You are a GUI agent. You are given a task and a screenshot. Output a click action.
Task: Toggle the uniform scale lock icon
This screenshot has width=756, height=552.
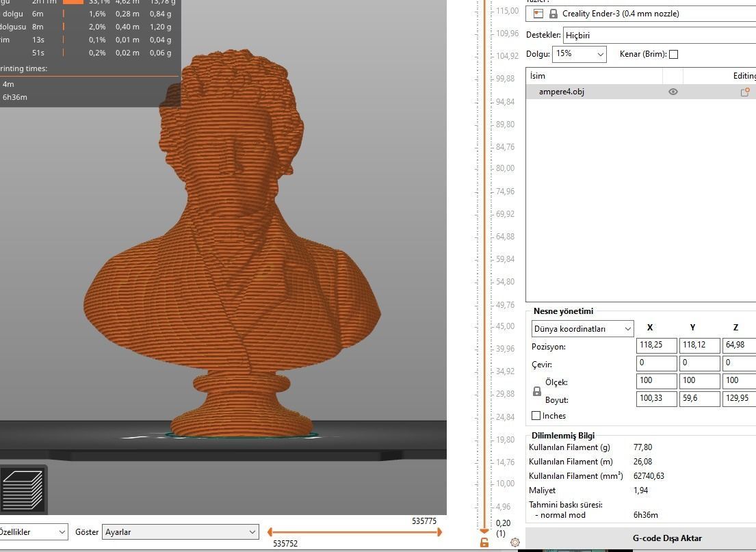coord(536,391)
